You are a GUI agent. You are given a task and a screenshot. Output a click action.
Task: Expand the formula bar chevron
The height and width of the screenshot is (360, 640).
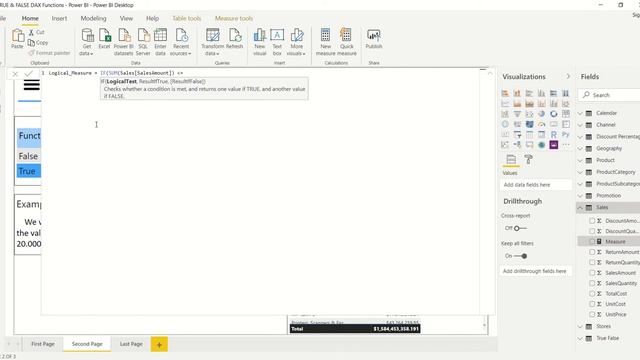(490, 73)
